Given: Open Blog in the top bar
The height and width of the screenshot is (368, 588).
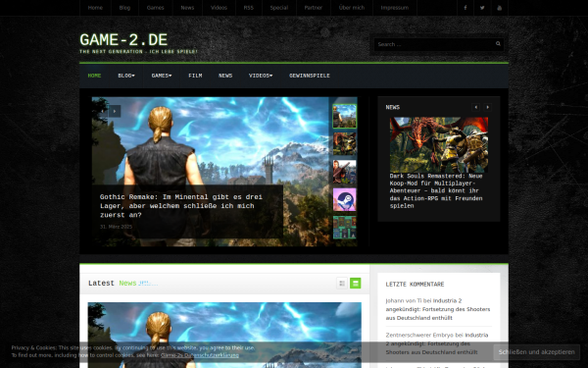Looking at the screenshot, I should (124, 8).
